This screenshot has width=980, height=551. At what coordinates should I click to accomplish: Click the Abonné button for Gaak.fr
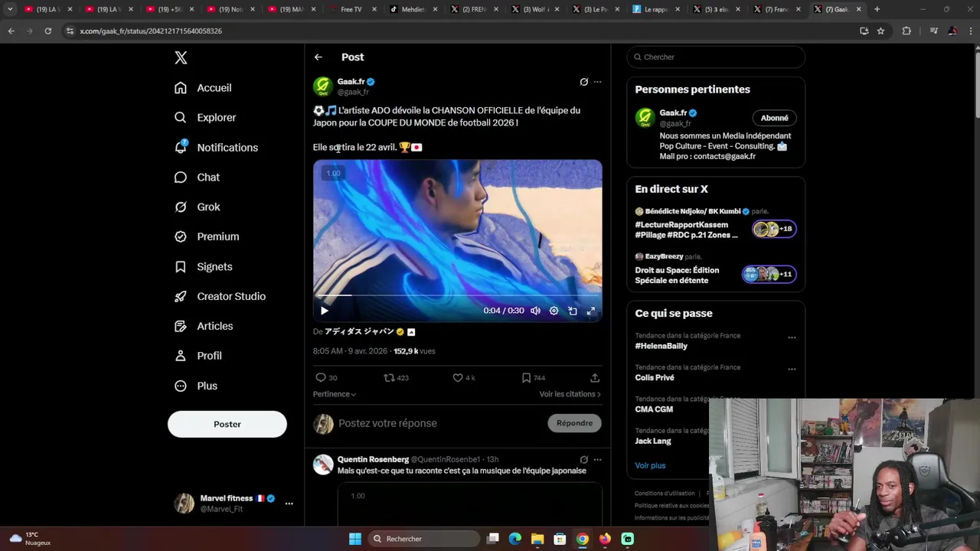click(774, 118)
